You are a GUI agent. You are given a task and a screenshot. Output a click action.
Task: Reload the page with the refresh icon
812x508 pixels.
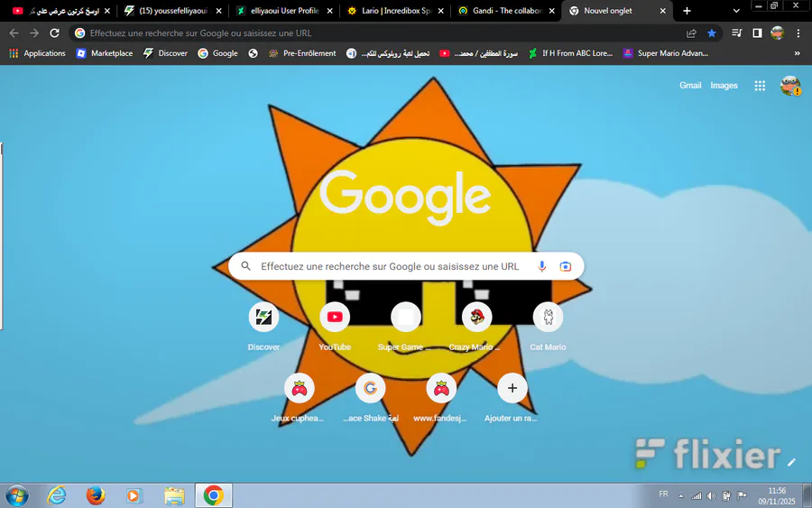click(54, 33)
